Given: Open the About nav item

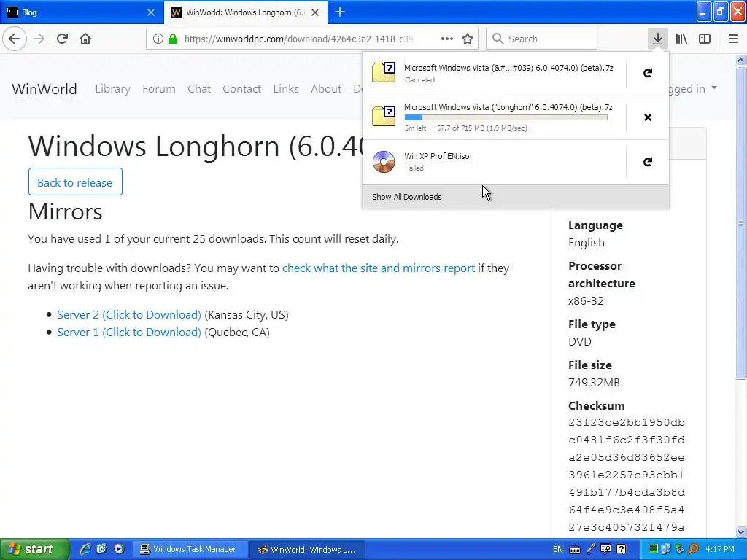Looking at the screenshot, I should point(326,88).
